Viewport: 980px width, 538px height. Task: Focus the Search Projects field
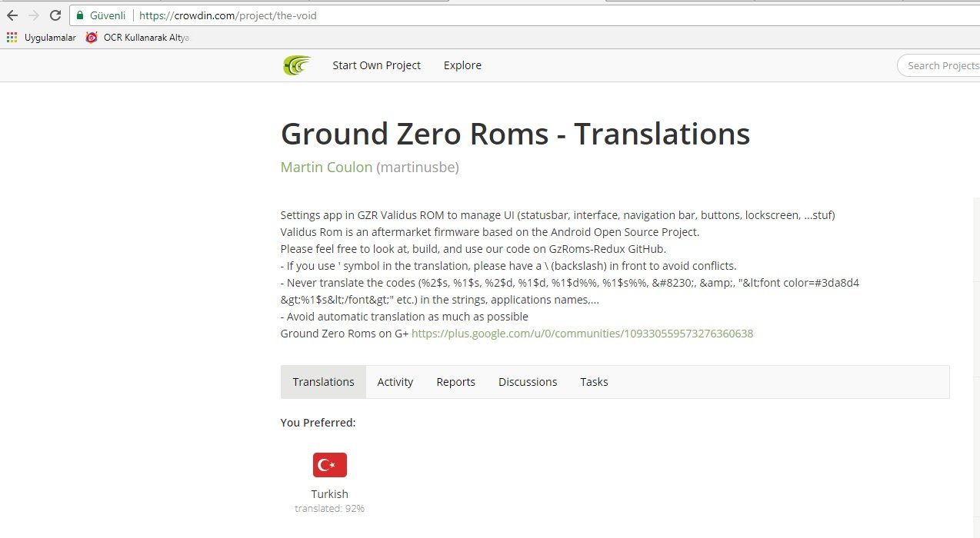[940, 65]
